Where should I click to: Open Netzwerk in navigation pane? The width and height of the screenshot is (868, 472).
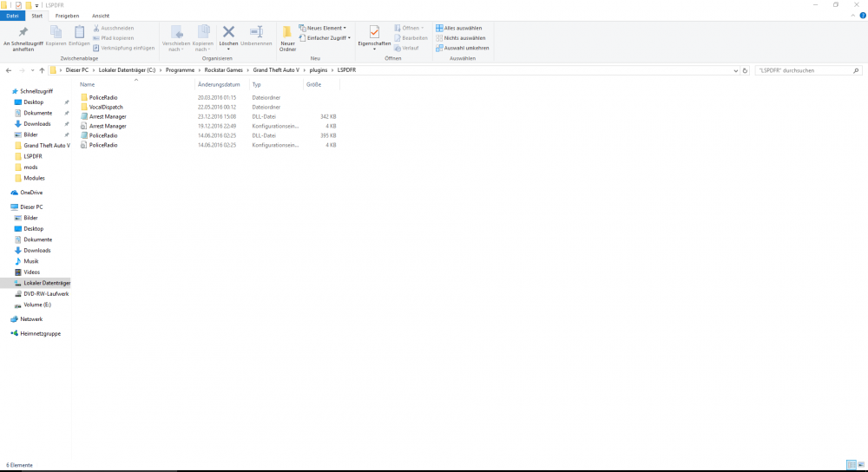point(31,319)
